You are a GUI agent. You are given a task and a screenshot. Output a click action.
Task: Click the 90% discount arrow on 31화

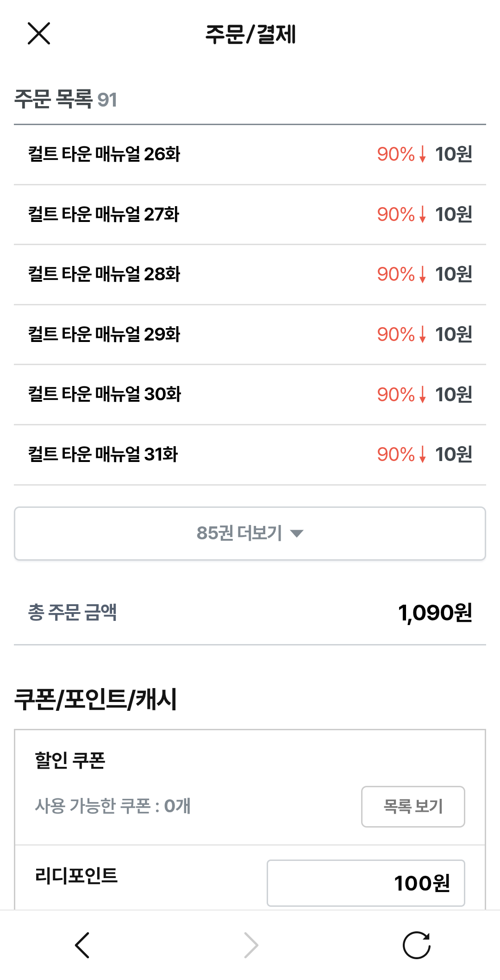point(422,455)
